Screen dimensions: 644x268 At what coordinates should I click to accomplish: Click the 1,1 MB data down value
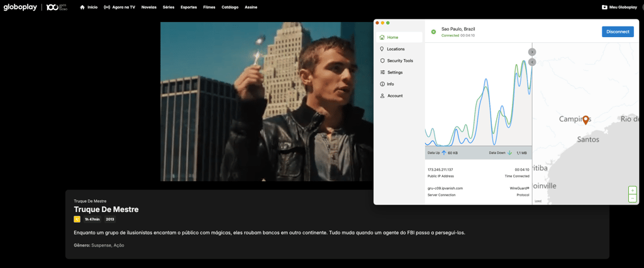pyautogui.click(x=521, y=153)
